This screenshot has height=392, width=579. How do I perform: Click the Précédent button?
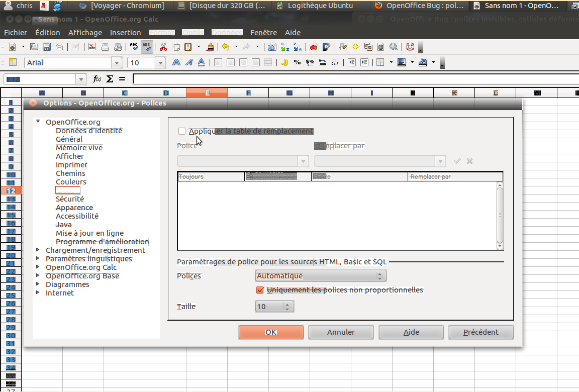(x=481, y=332)
